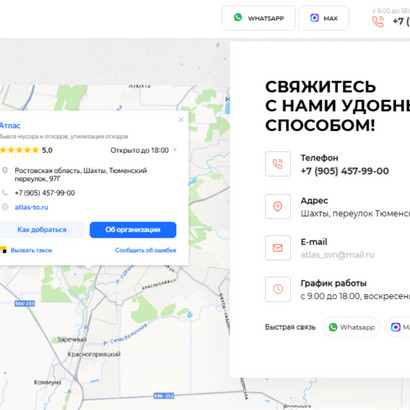Click Красногорняцкий label on the map
Screen dimensions: 410x410
tap(94, 354)
